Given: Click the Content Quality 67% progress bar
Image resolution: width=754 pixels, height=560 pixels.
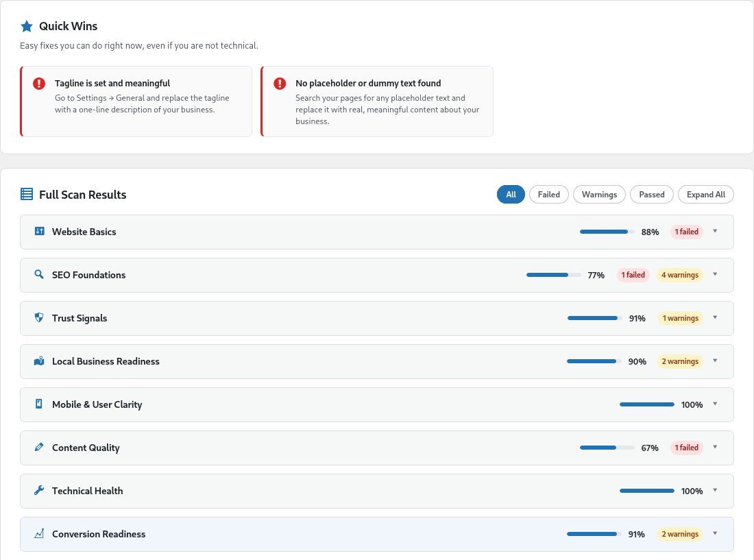Looking at the screenshot, I should [x=607, y=448].
